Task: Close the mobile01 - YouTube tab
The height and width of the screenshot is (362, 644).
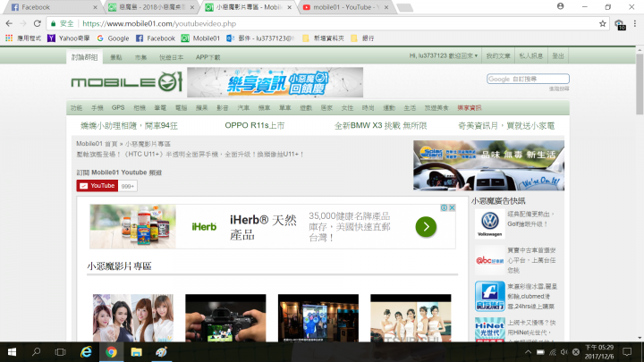Action: (x=386, y=7)
